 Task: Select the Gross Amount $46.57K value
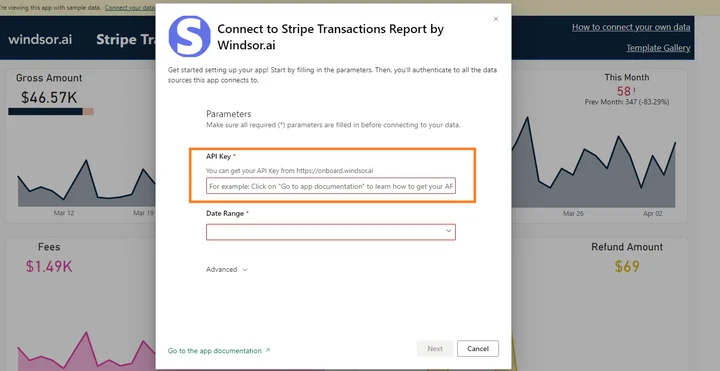(49, 97)
